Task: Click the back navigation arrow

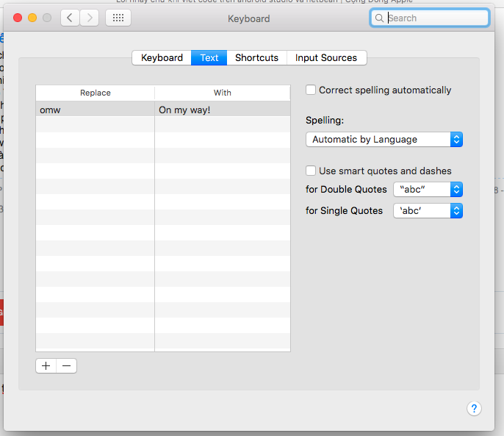Action: (70, 18)
